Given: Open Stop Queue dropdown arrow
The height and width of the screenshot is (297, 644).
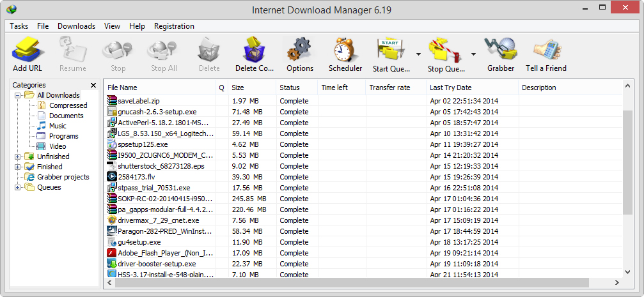Looking at the screenshot, I should 473,54.
